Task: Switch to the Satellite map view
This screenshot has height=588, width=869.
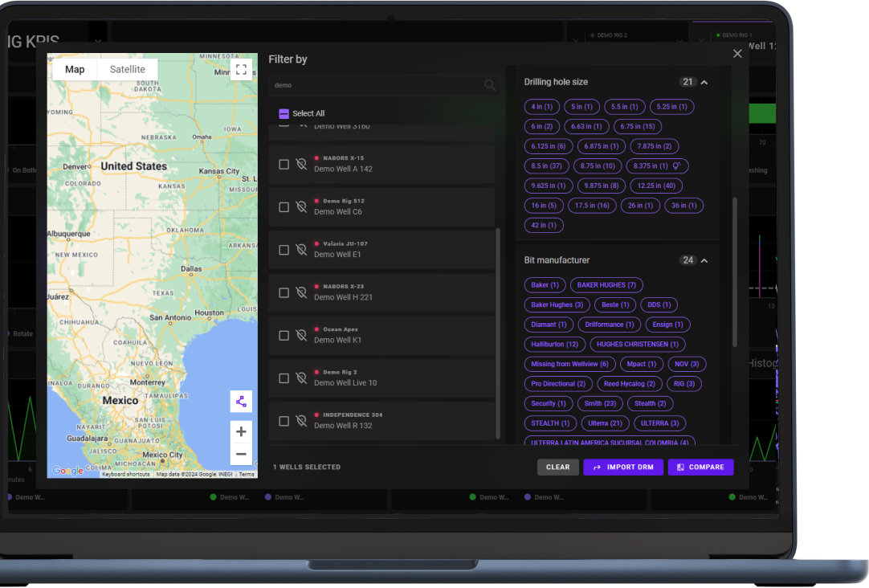Action: [127, 69]
